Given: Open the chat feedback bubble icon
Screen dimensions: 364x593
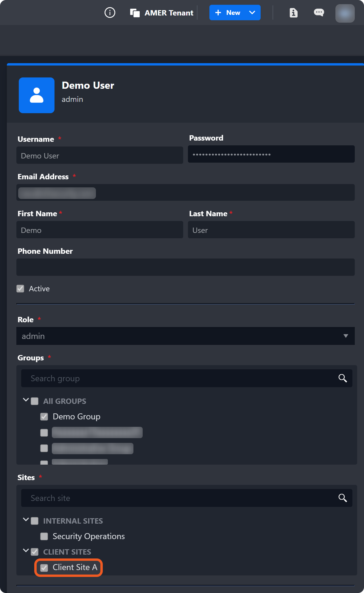Looking at the screenshot, I should [319, 13].
